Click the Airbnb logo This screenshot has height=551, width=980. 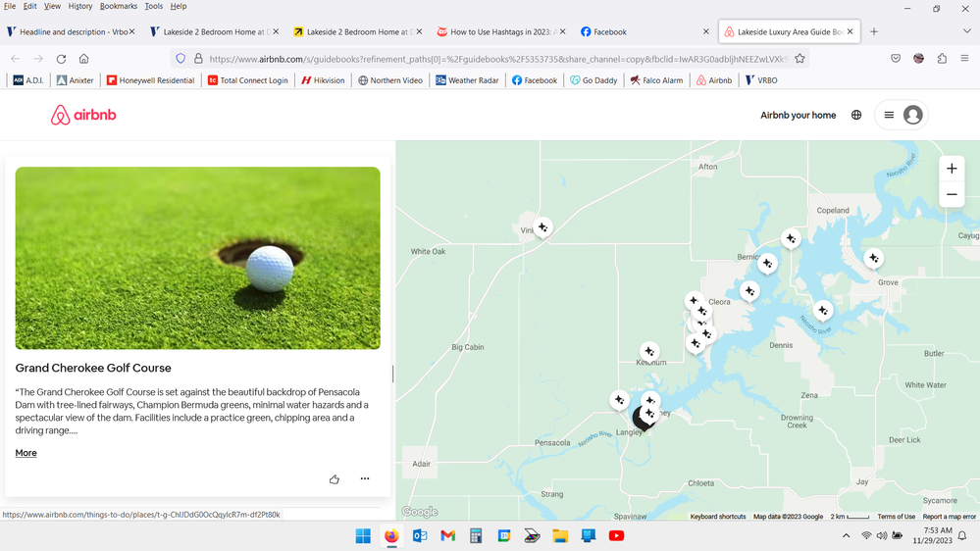83,116
